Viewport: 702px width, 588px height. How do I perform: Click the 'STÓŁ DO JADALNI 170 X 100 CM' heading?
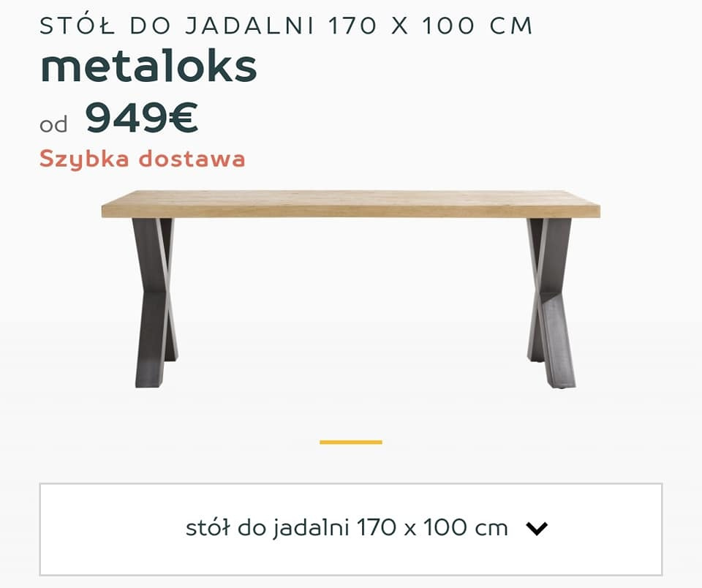[x=287, y=26]
